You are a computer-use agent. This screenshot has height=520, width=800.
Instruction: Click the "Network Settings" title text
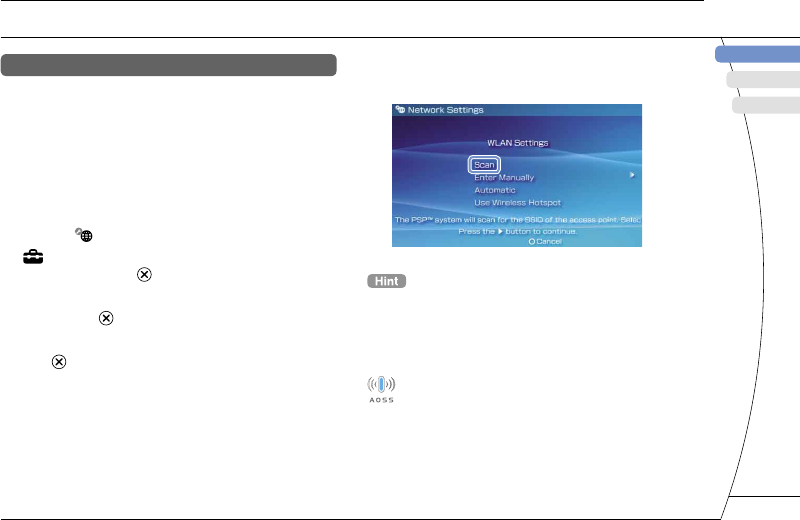[x=445, y=110]
